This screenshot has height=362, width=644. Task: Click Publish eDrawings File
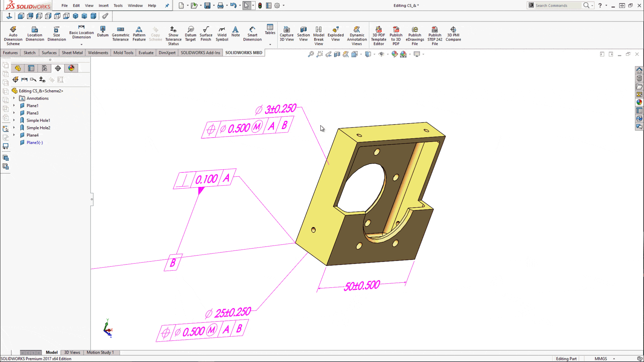tap(415, 36)
